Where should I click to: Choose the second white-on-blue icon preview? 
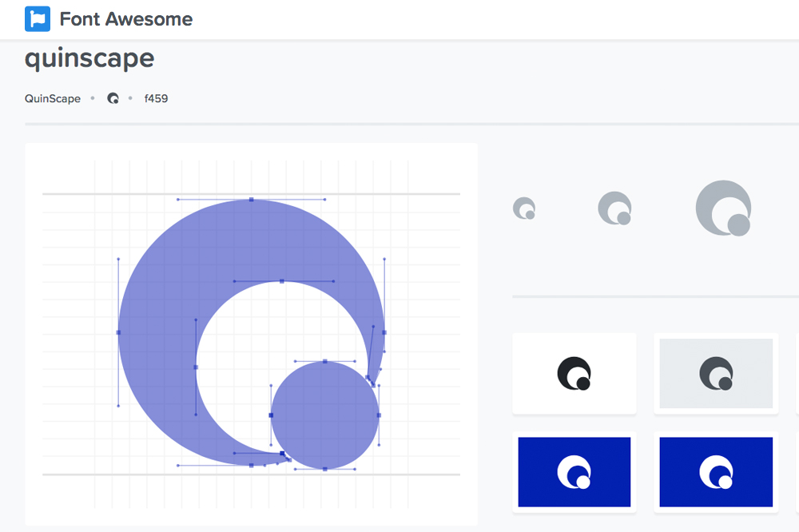click(716, 471)
